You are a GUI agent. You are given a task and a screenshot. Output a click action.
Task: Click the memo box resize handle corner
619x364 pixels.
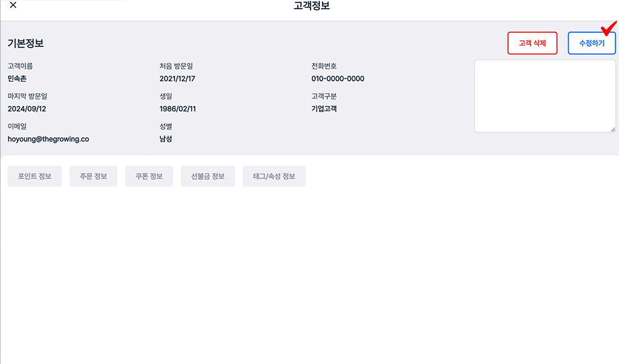click(x=612, y=129)
